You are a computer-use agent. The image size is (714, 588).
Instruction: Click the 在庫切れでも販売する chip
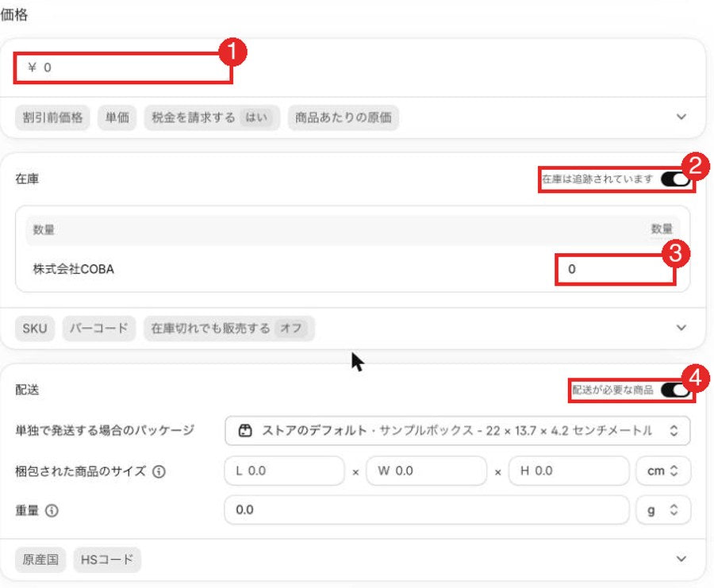coord(229,329)
